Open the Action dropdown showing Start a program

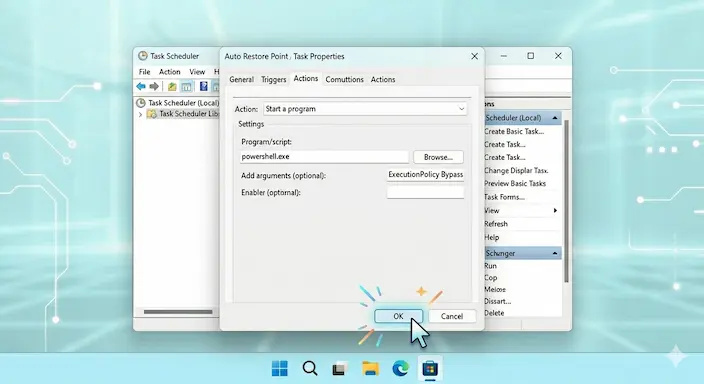pos(365,109)
